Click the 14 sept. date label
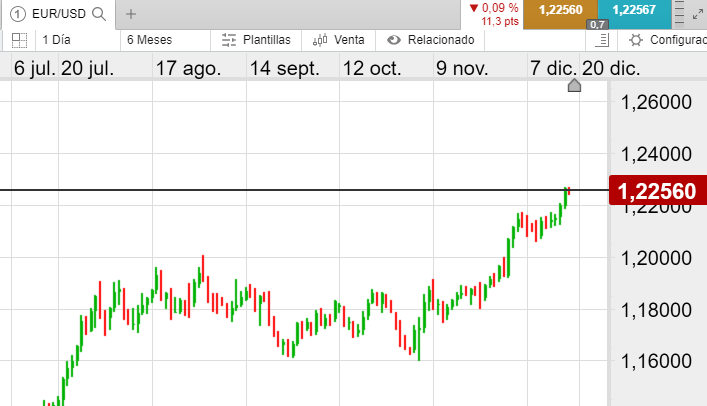 point(285,69)
